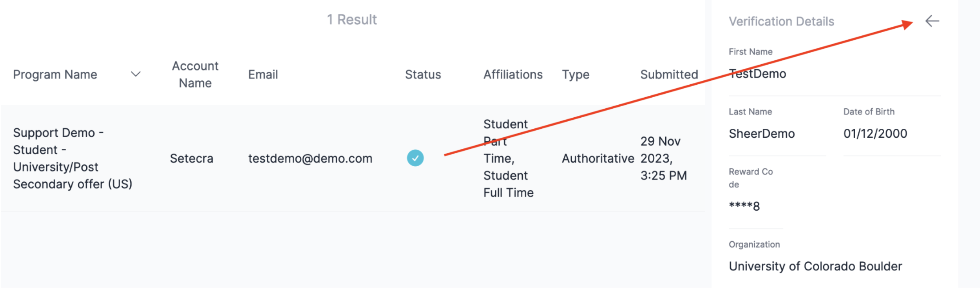Click the testdemo@demo.com email address

point(310,158)
